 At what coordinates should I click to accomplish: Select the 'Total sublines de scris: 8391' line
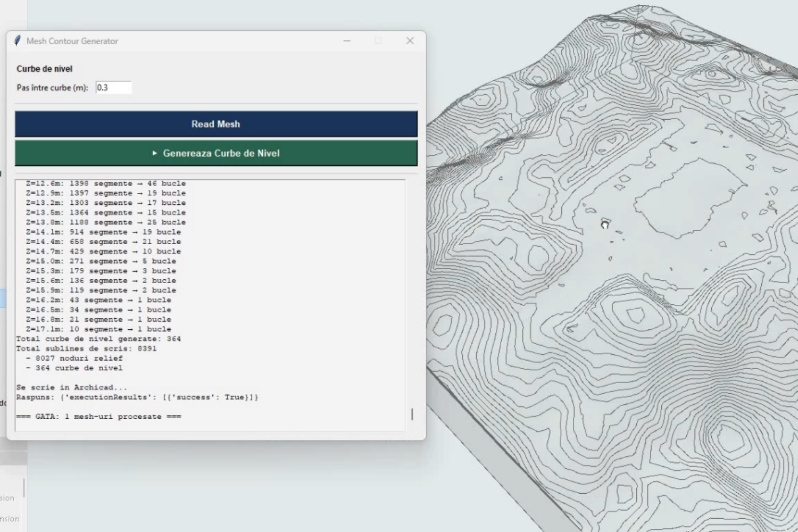click(86, 348)
